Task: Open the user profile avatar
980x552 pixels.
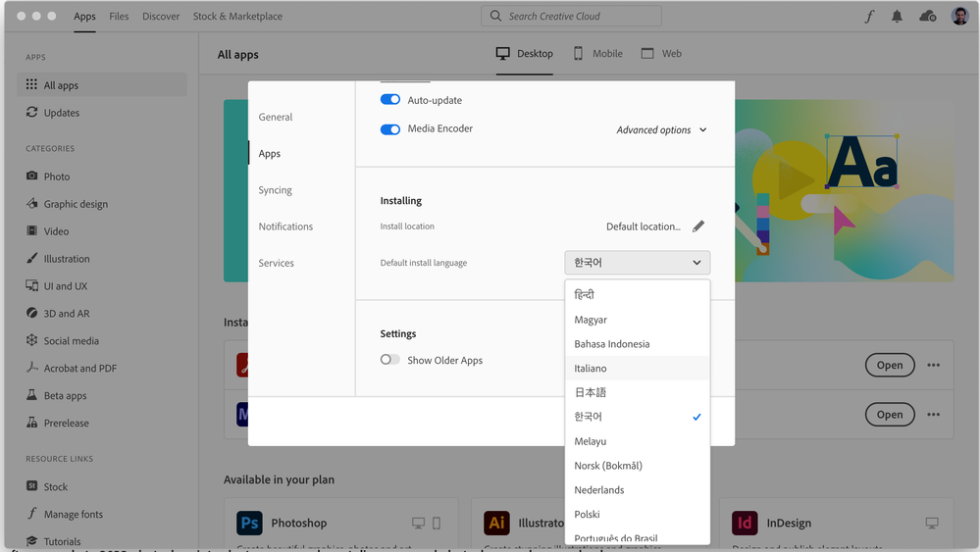Action: click(x=960, y=17)
